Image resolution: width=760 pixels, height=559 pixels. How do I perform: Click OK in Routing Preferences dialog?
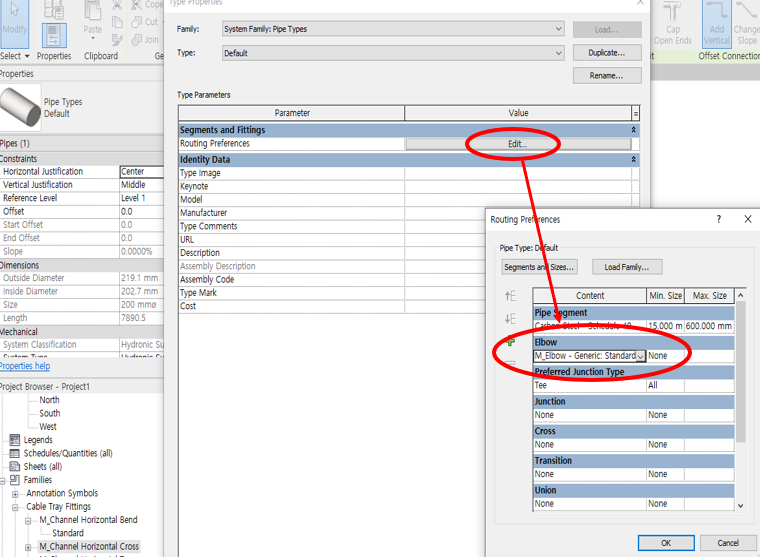[x=666, y=543]
